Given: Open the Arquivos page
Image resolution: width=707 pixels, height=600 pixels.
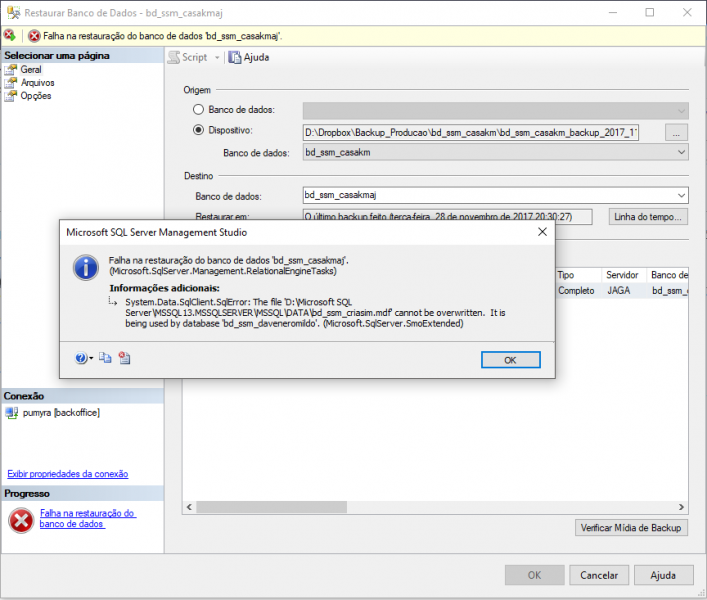Looking at the screenshot, I should tap(37, 83).
